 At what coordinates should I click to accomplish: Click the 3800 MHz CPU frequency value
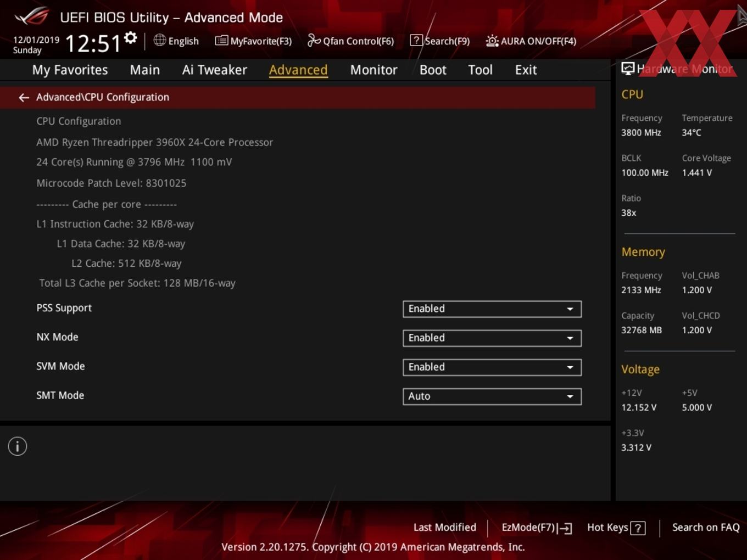641,132
